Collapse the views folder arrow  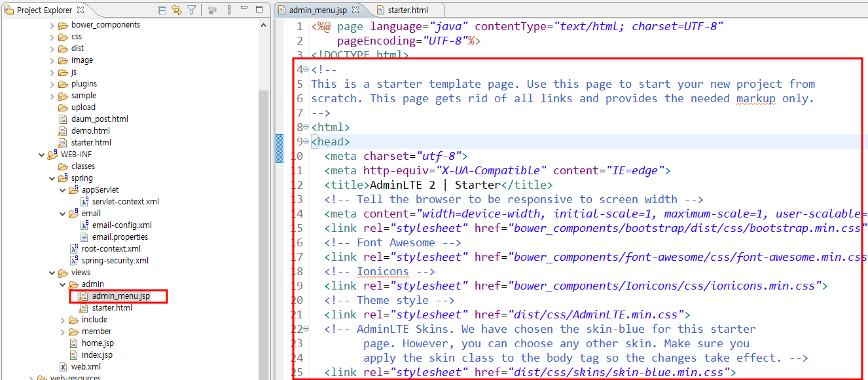pos(52,272)
